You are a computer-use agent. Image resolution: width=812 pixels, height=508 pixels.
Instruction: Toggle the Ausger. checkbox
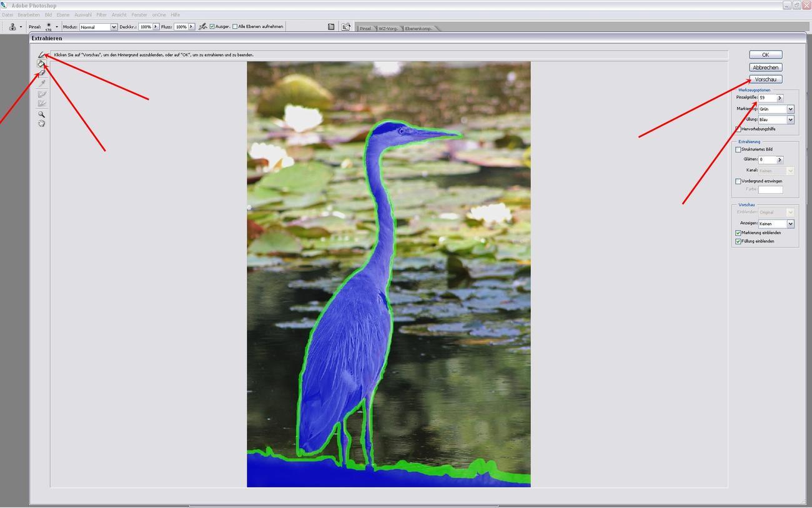(x=212, y=27)
